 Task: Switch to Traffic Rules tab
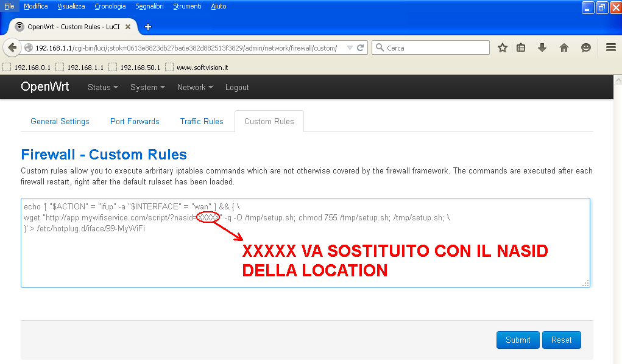202,121
